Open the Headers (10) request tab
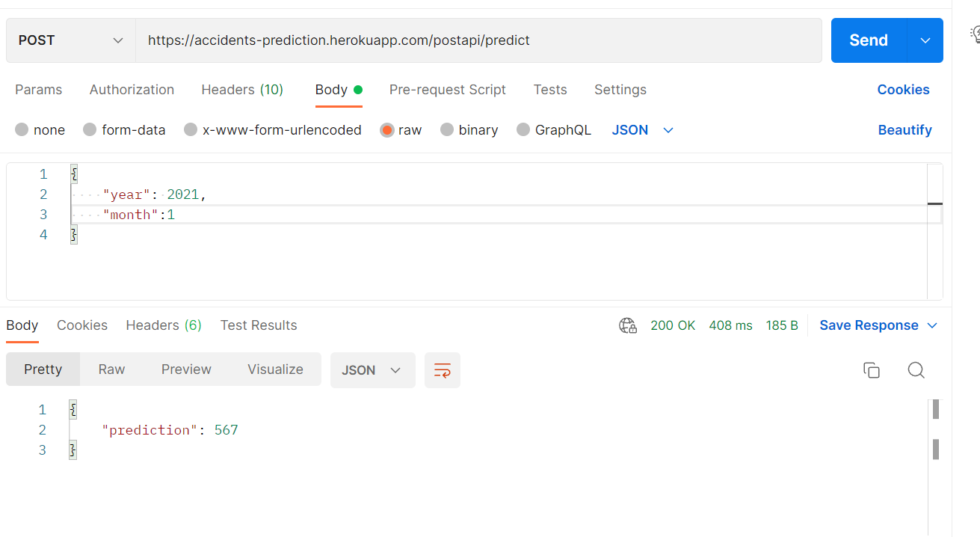 (242, 90)
